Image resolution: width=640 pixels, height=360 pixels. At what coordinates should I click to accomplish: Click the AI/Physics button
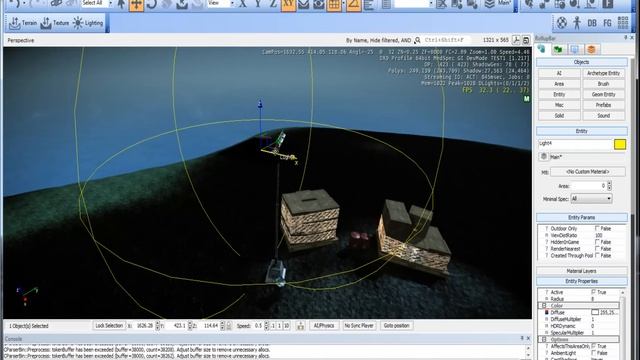(x=324, y=326)
